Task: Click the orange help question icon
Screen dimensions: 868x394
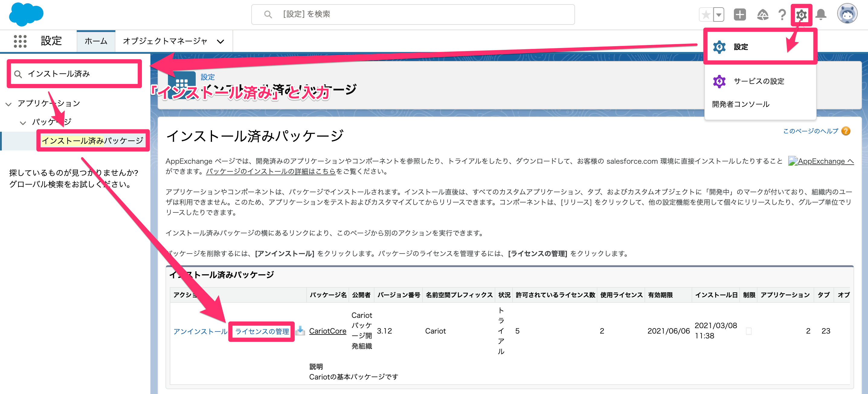Action: coord(846,131)
